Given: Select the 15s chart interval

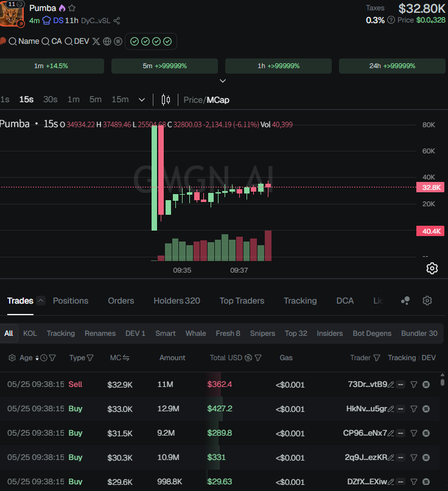Looking at the screenshot, I should (x=26, y=100).
